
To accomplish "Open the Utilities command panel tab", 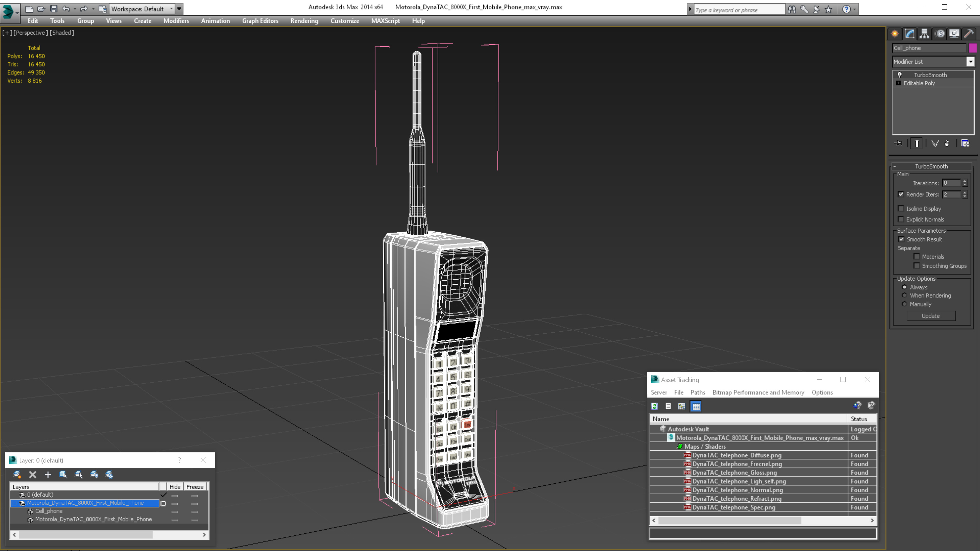I will (969, 34).
